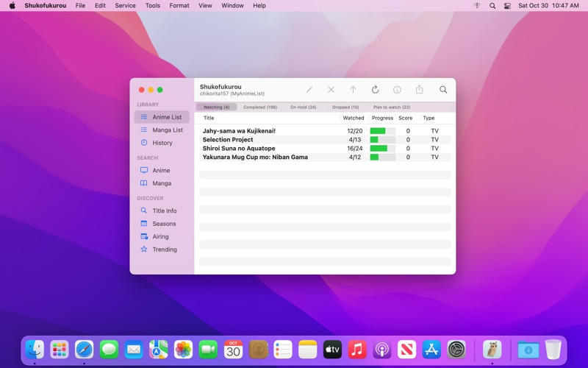The width and height of the screenshot is (588, 368).
Task: Select Yakunara Mug Cup mo: Niban Gama
Action: point(325,157)
